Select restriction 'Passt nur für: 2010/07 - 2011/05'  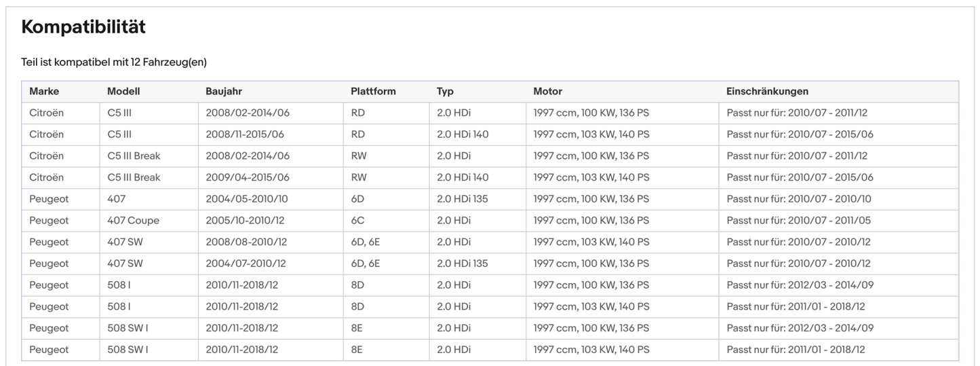799,221
